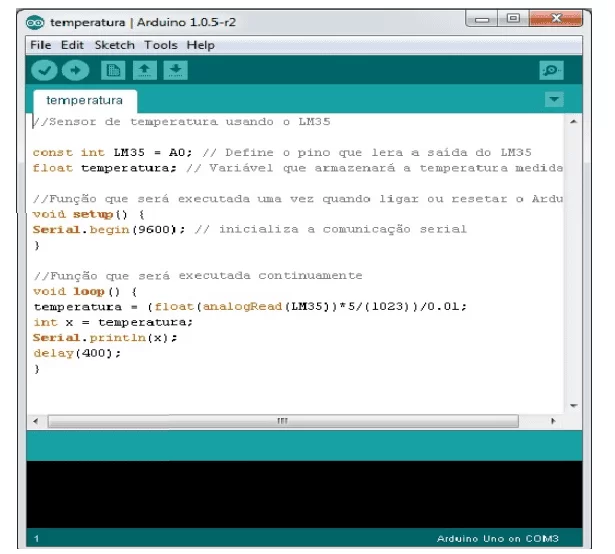Click the 'int x = temperatura;' line
This screenshot has width=615, height=554.
click(x=113, y=323)
